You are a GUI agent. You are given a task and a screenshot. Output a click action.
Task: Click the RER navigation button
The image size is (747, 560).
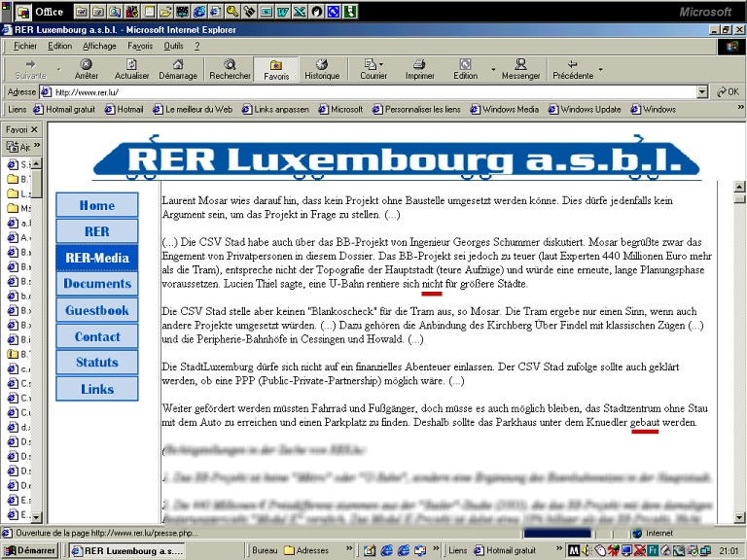point(96,231)
